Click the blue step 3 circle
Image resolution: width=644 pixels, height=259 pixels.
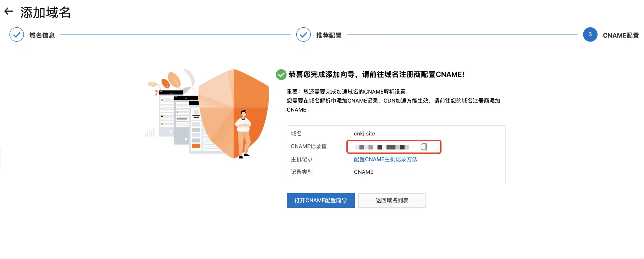point(590,35)
